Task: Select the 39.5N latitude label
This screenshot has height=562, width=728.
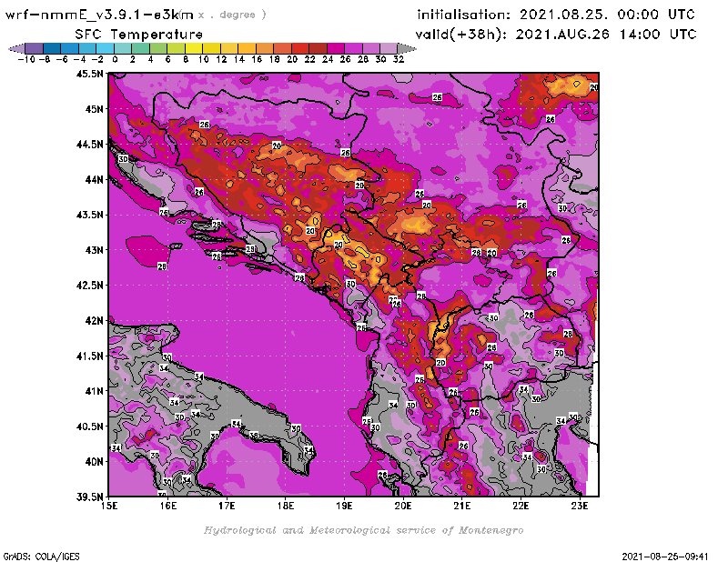Action: [89, 497]
